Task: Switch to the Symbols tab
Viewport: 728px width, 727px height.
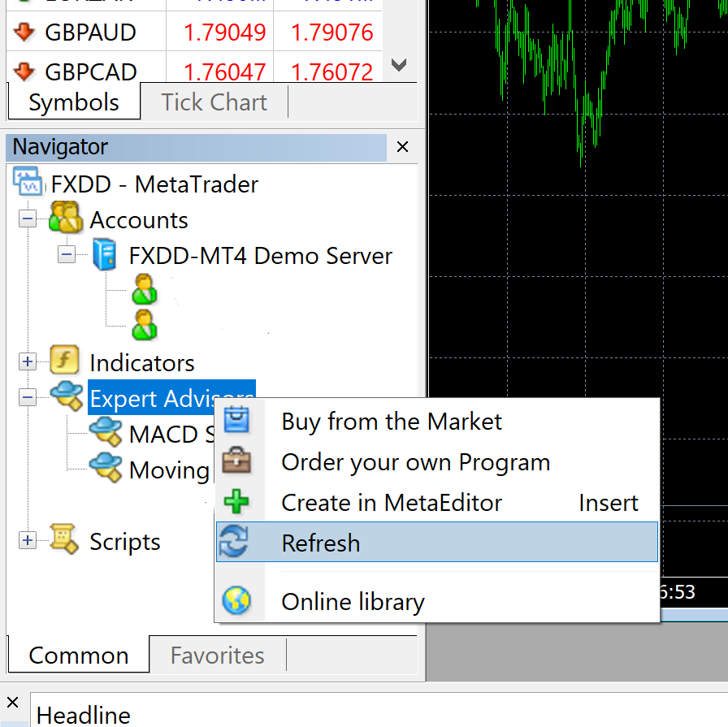Action: (74, 102)
